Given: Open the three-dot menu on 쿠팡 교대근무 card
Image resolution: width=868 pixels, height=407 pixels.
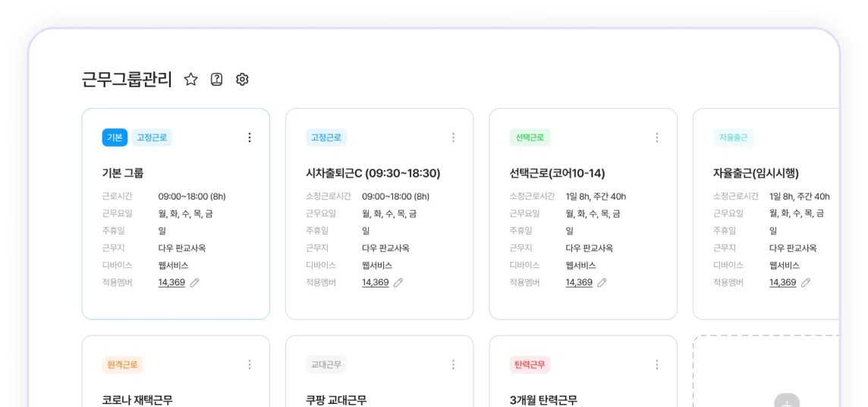Looking at the screenshot, I should tap(454, 364).
